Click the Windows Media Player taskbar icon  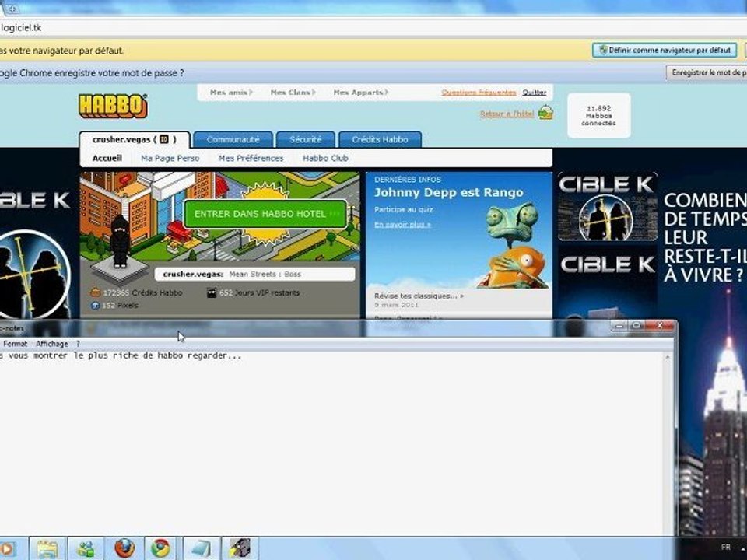pyautogui.click(x=7, y=549)
